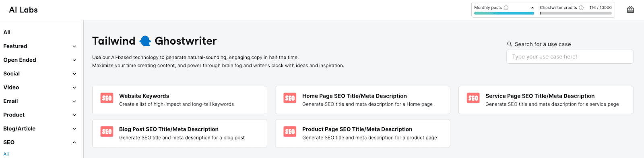Expand the Video section chevron
644x158 pixels.
[74, 87]
